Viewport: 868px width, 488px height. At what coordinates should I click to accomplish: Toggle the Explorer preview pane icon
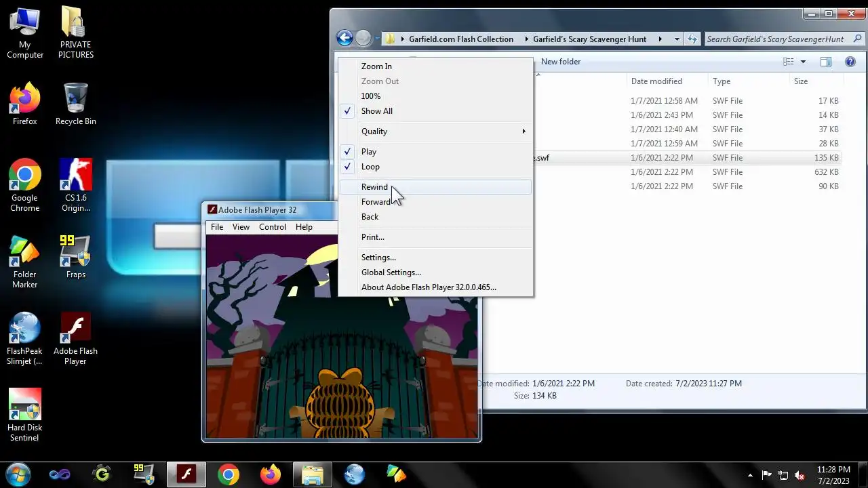click(825, 62)
